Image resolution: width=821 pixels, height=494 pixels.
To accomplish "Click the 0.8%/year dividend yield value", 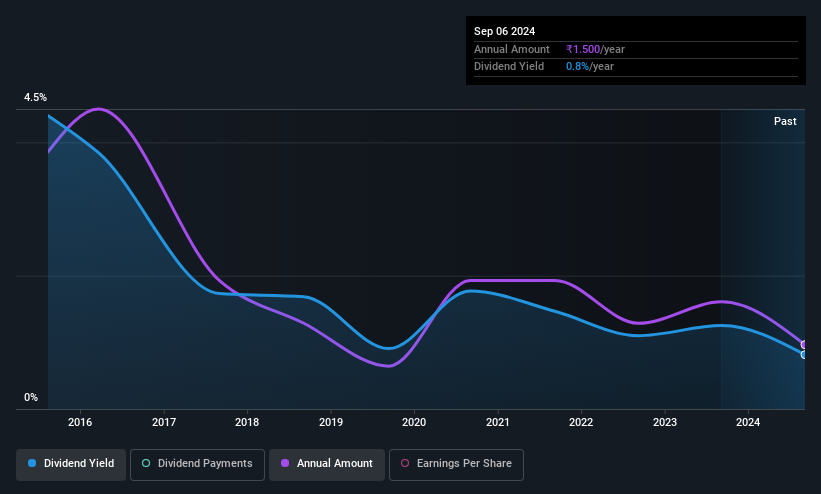I will pyautogui.click(x=590, y=66).
